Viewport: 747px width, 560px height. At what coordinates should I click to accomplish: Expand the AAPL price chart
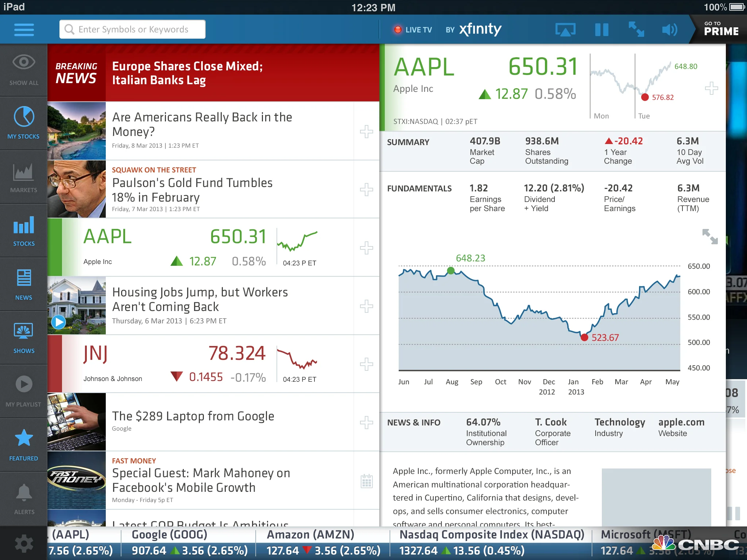pos(710,236)
